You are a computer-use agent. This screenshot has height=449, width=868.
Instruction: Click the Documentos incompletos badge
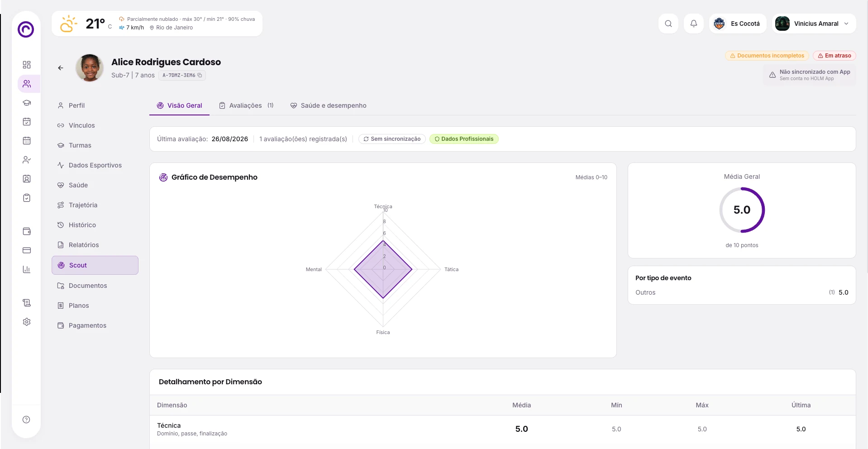767,56
